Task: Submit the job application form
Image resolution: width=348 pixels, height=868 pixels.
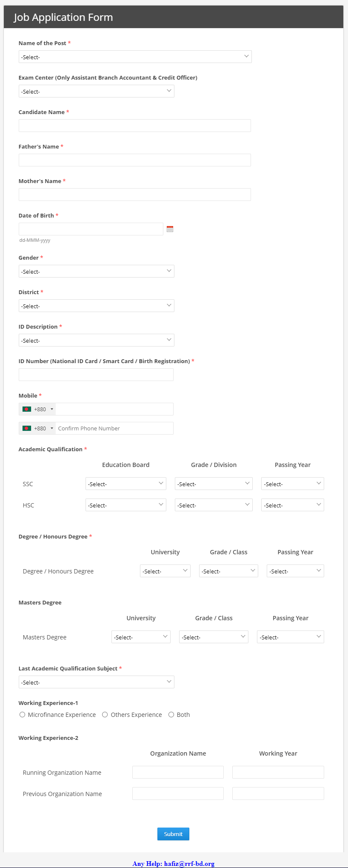Action: (173, 834)
